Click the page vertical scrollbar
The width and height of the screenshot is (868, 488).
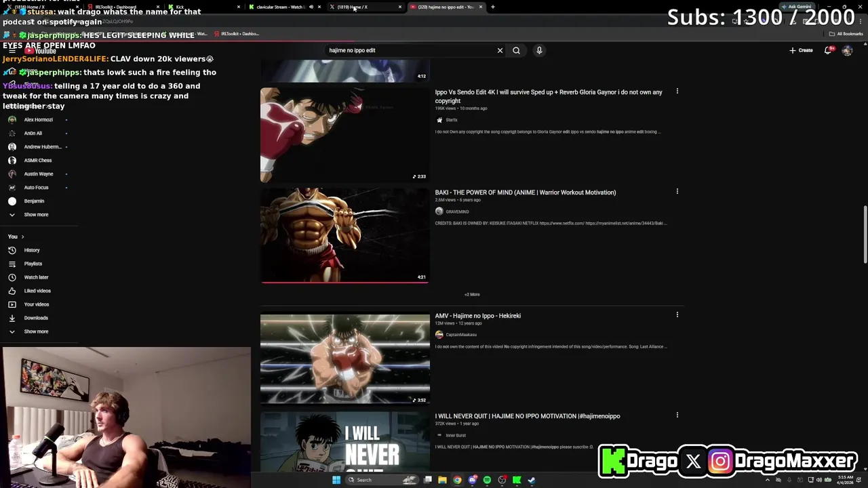pos(865,234)
